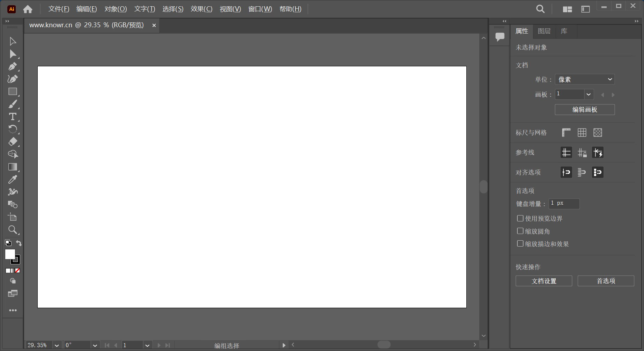Select the Rectangle tool
The height and width of the screenshot is (351, 644).
(13, 92)
